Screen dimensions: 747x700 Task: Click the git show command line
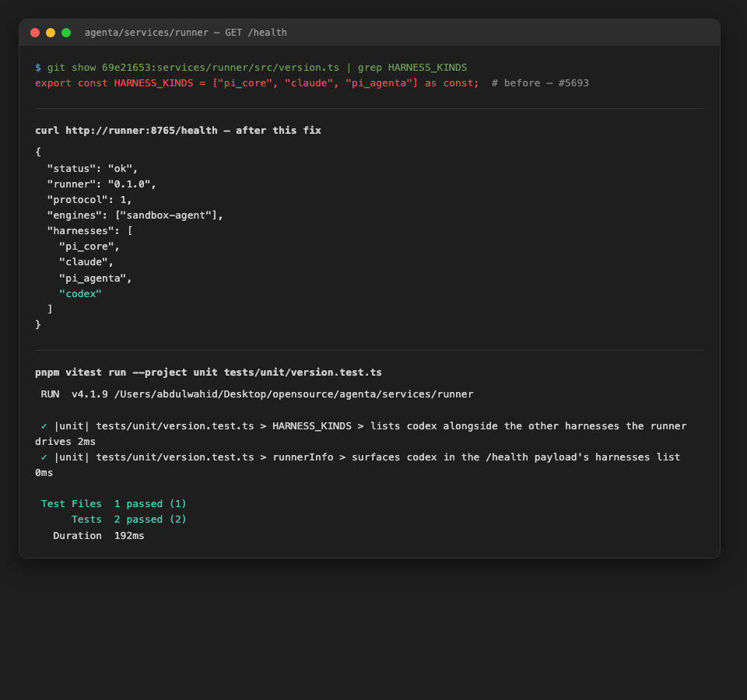pyautogui.click(x=251, y=68)
